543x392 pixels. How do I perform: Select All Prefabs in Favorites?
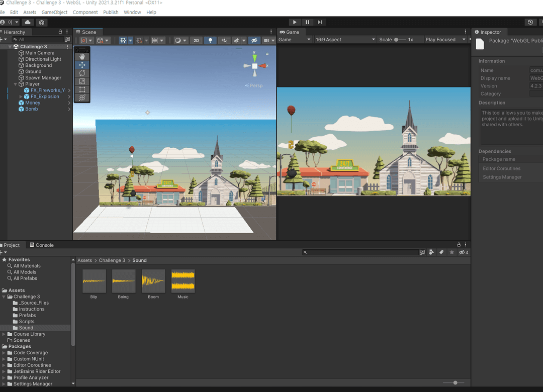[x=25, y=278]
